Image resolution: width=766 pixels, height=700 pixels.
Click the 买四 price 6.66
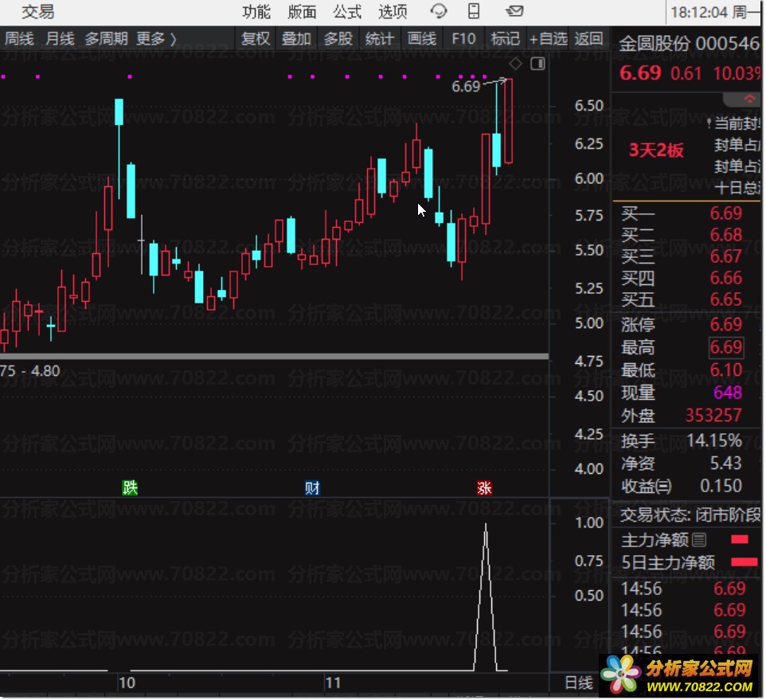tap(725, 277)
